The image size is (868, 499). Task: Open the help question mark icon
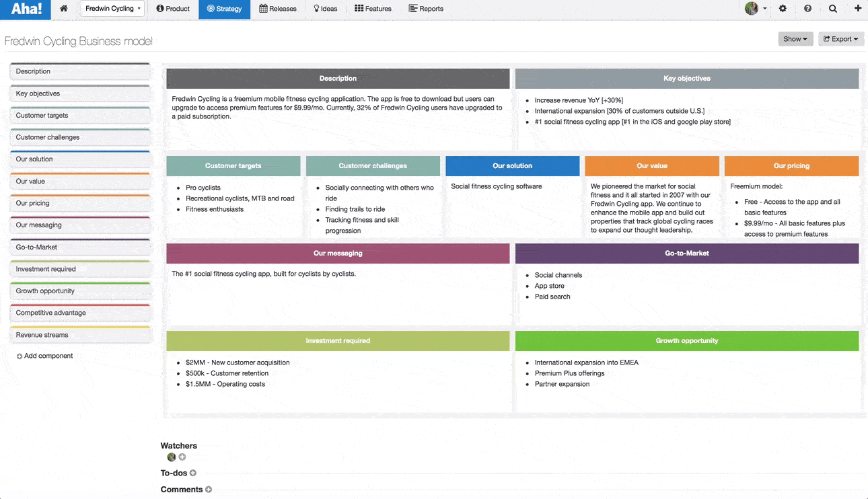click(807, 9)
